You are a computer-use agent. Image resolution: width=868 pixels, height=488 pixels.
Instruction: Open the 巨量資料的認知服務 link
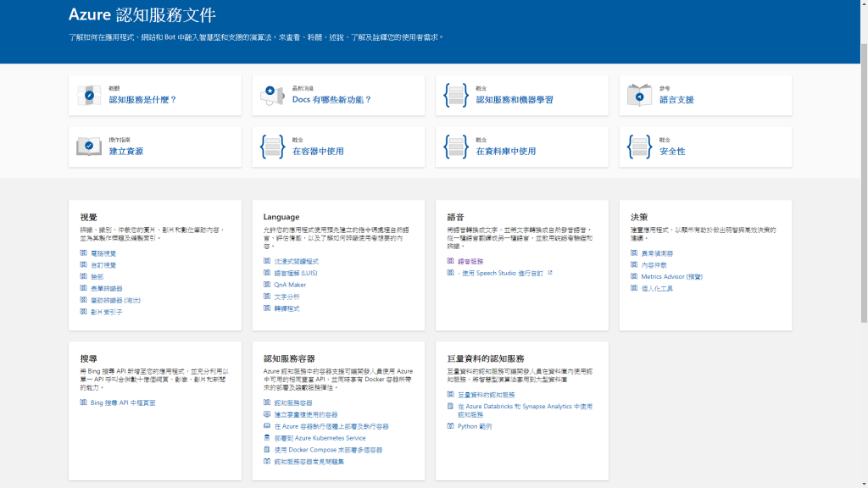[486, 395]
